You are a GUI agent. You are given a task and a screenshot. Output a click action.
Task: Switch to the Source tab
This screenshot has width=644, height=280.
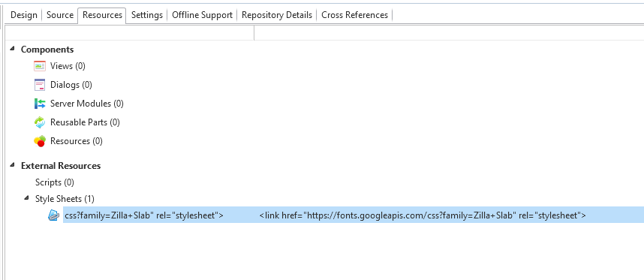[x=60, y=15]
